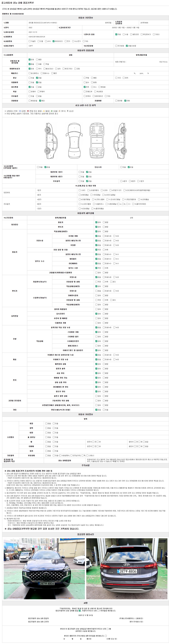169x644 pixels.
Task: Check the 가솔린 fuel type checkbox
Action: pyautogui.click(x=30, y=41)
